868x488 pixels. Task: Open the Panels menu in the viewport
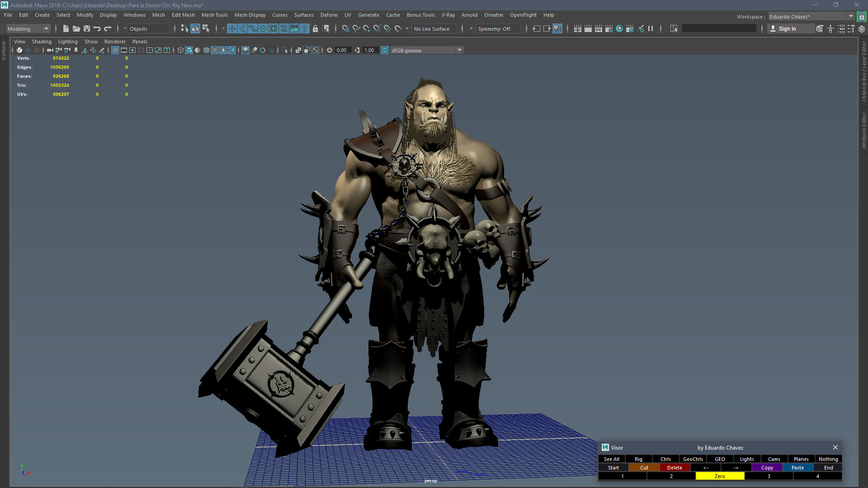(139, 42)
